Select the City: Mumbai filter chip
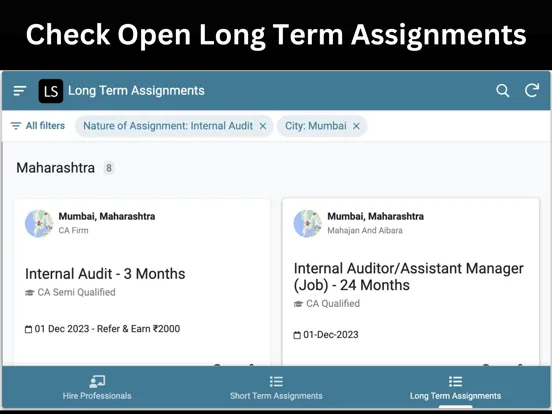Screen dimensions: 552x414 click(322, 126)
